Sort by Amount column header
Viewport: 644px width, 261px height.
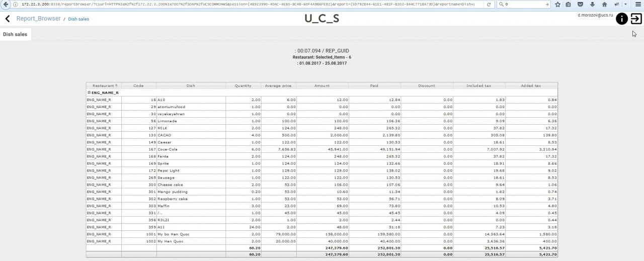(x=322, y=85)
